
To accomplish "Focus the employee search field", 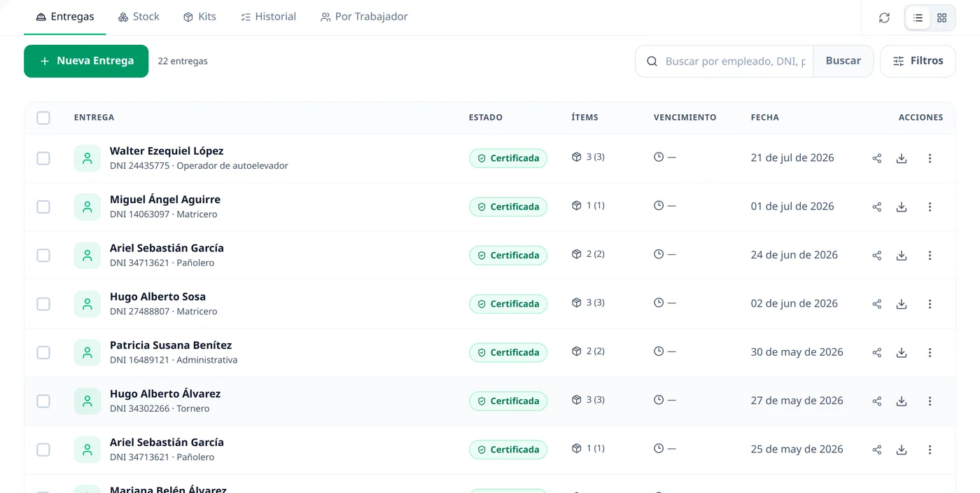I will (735, 62).
